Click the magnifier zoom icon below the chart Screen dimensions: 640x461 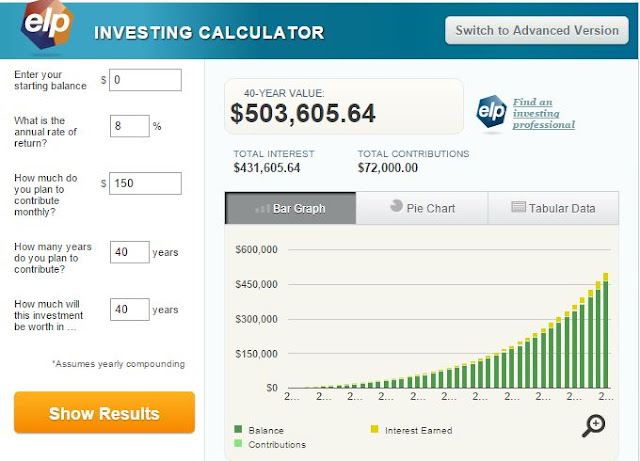pos(593,424)
